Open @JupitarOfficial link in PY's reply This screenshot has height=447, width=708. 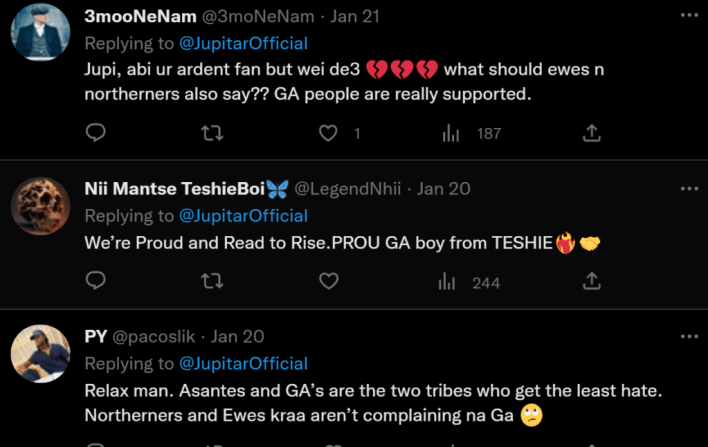(x=243, y=364)
